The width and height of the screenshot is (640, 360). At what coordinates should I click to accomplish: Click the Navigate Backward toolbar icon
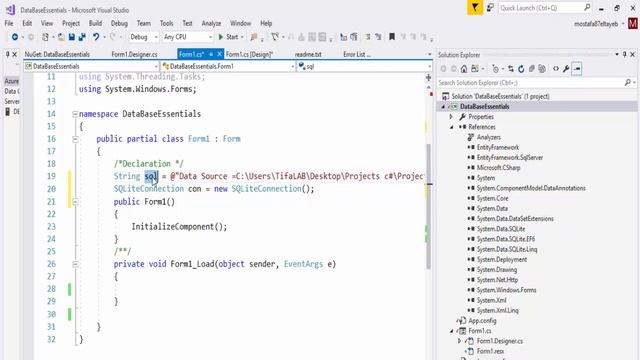[x=15, y=37]
